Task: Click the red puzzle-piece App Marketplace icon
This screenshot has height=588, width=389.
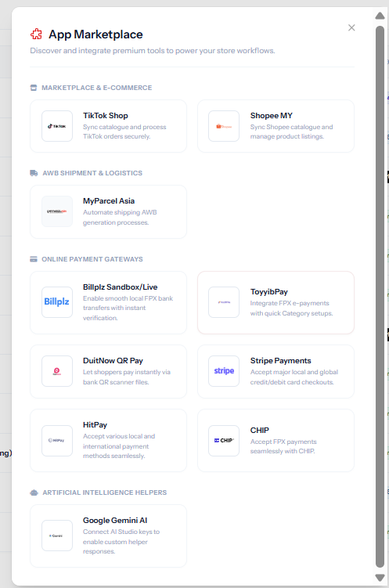Action: [x=36, y=34]
